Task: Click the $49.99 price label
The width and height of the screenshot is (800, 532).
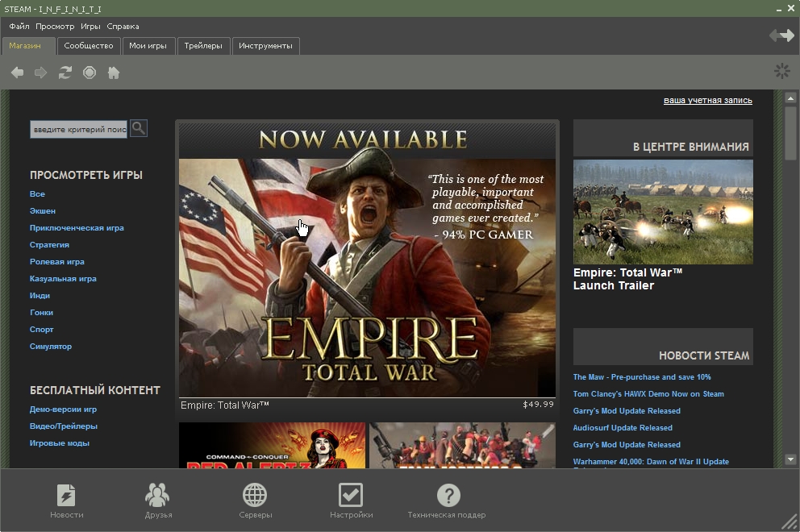Action: (x=538, y=405)
